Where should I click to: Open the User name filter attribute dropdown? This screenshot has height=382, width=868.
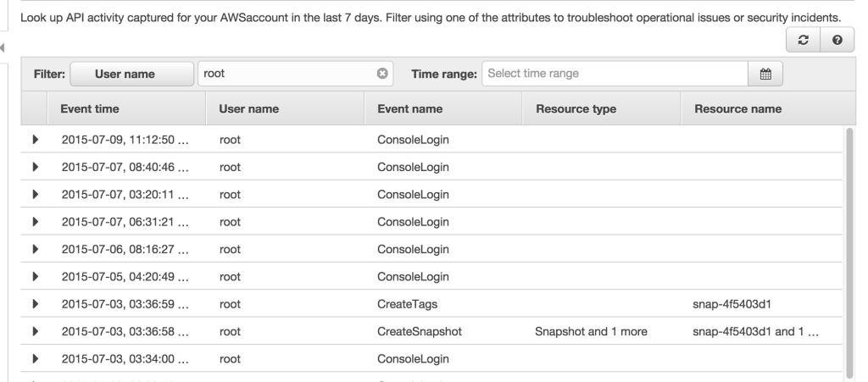(x=131, y=74)
